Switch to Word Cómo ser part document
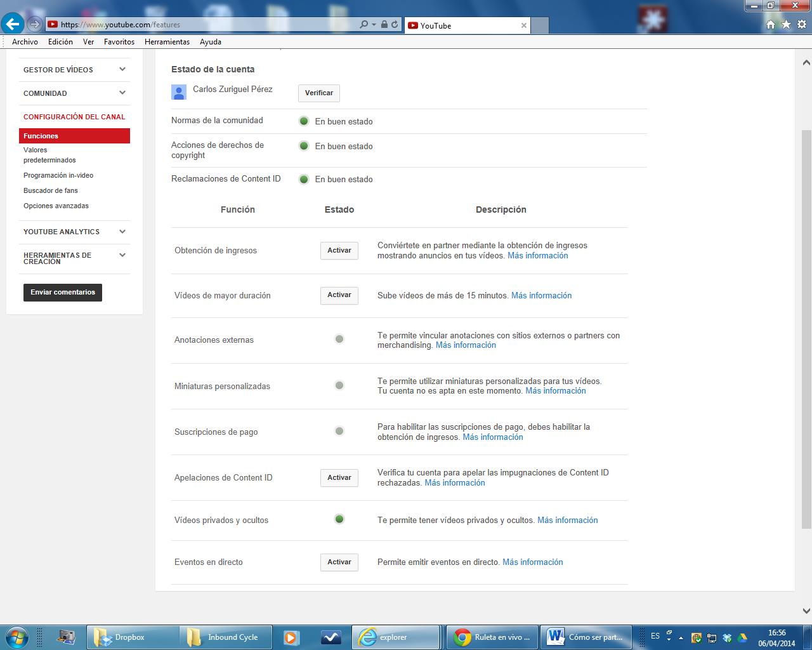This screenshot has width=812, height=650. pos(586,637)
